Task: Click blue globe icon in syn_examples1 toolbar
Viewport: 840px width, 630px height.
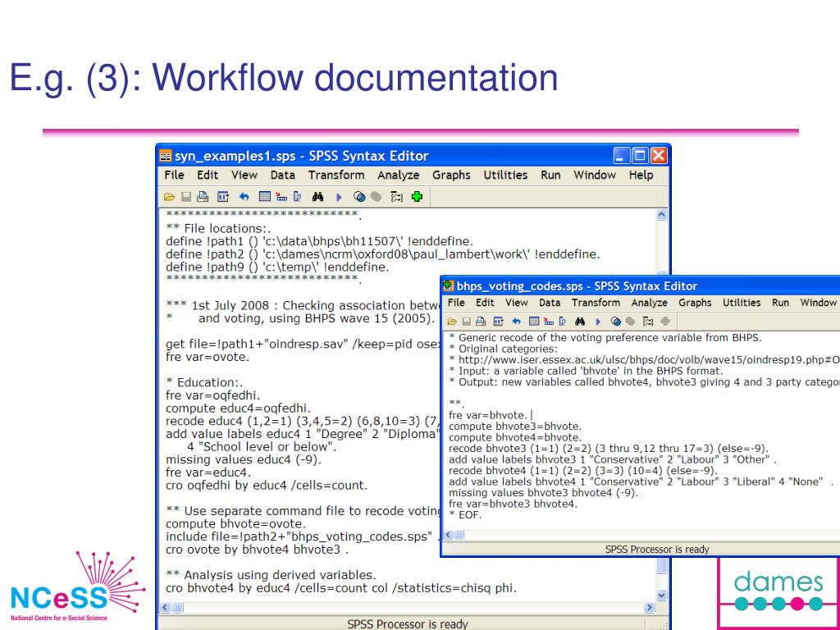Action: click(359, 197)
